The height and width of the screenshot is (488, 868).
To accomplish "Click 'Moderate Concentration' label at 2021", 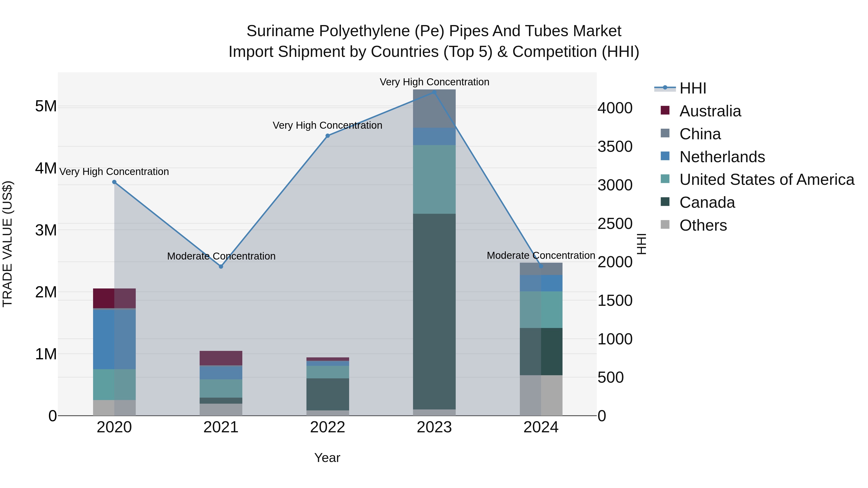I will (x=221, y=256).
